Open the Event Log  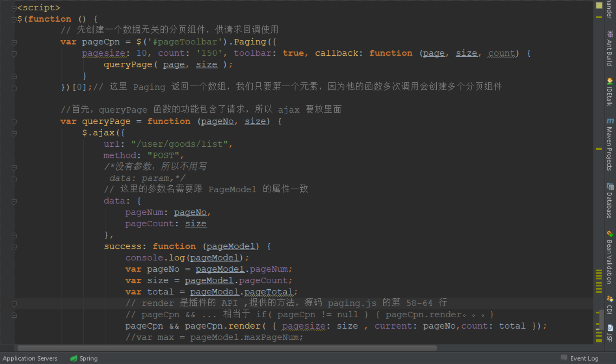580,358
